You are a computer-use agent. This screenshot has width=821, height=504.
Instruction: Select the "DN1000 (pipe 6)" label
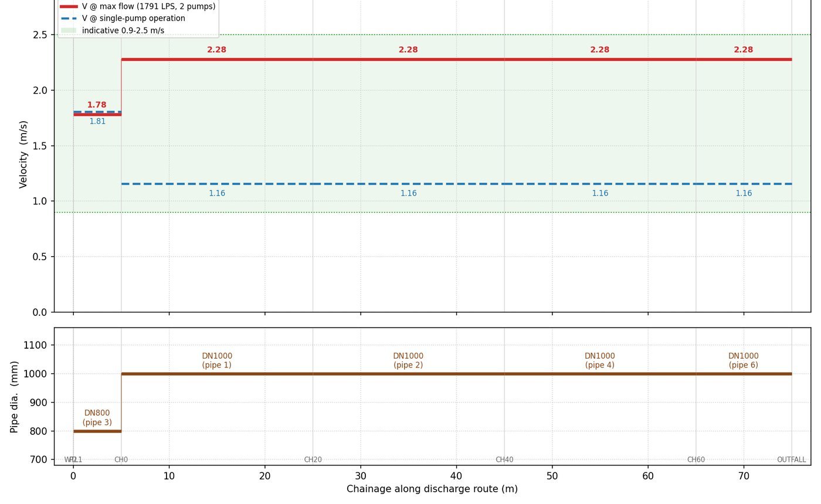coord(744,360)
